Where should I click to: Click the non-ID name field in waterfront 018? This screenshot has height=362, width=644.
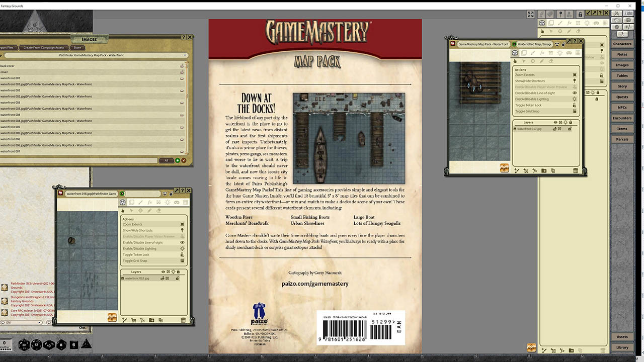point(142,194)
